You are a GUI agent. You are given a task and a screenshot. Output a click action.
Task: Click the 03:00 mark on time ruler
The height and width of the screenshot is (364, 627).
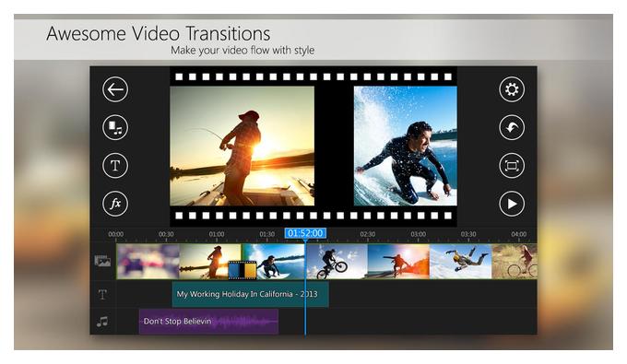coord(418,234)
